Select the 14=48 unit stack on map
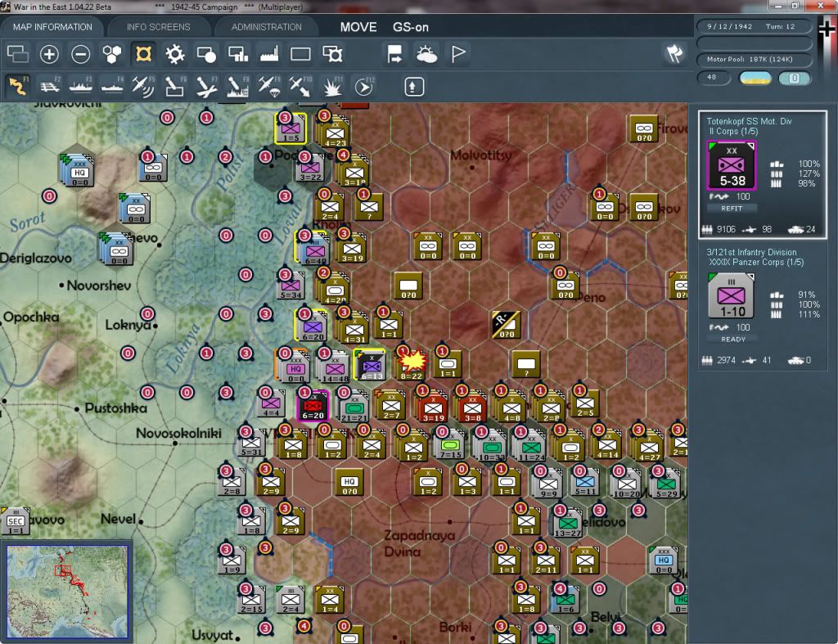Screen dimensions: 838x644 tap(334, 367)
